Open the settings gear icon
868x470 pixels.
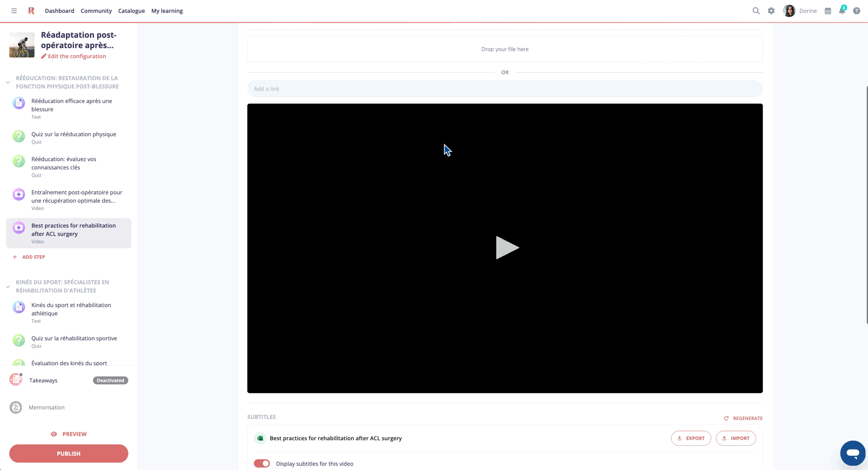coord(772,10)
